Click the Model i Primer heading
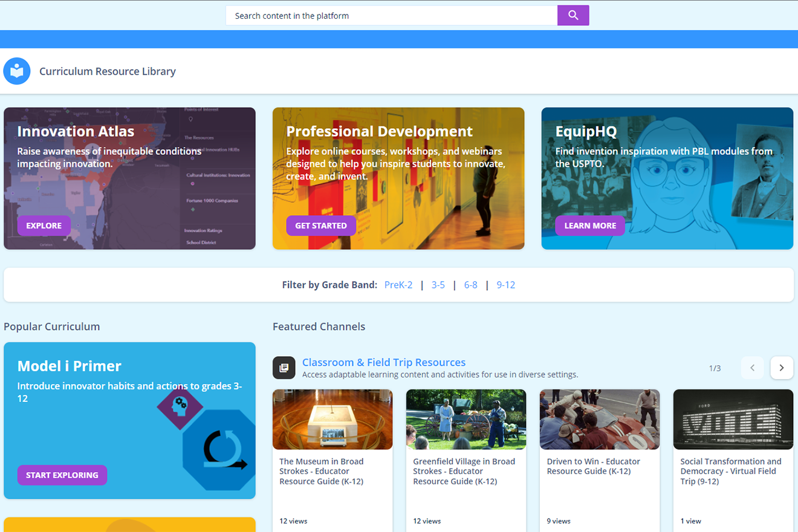The height and width of the screenshot is (532, 798). point(70,366)
